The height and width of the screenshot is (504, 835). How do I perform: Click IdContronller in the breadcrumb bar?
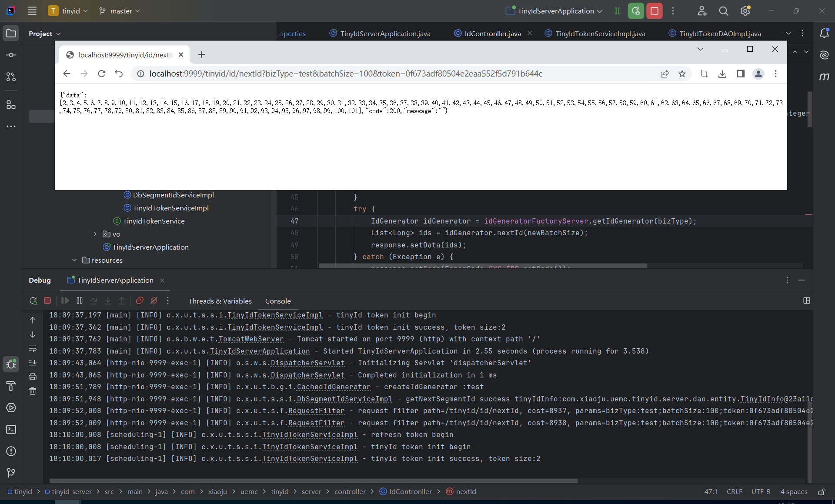410,491
